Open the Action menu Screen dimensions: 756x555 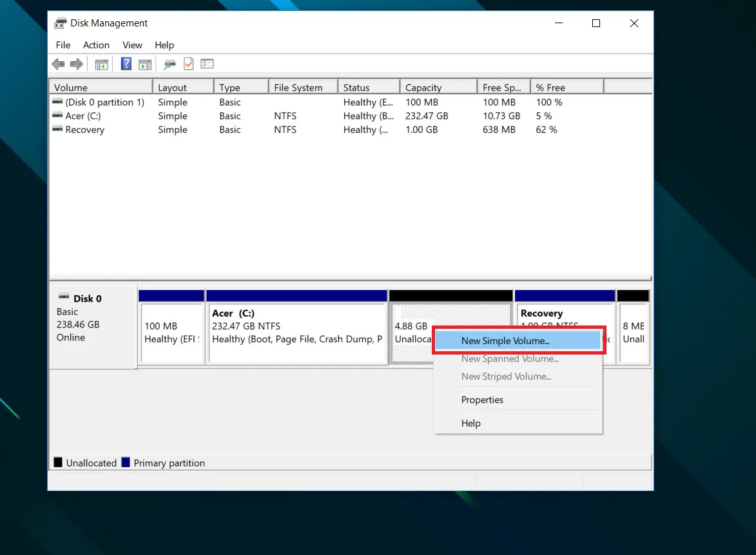point(97,45)
